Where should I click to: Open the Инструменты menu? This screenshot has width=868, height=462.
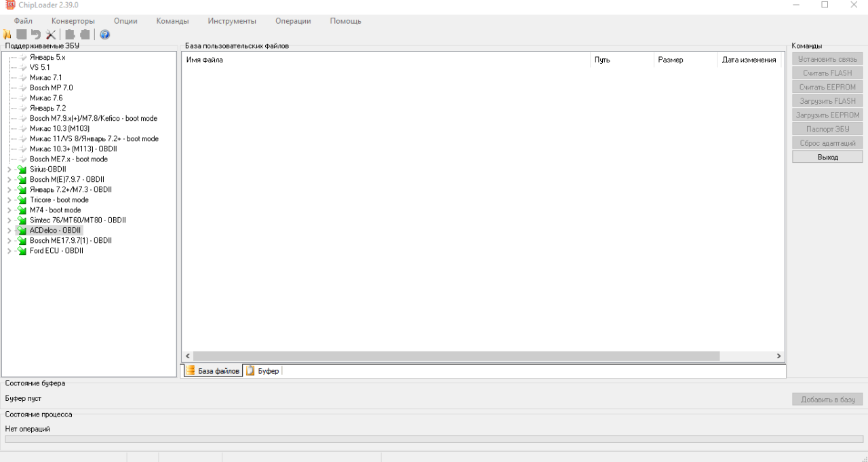(232, 21)
